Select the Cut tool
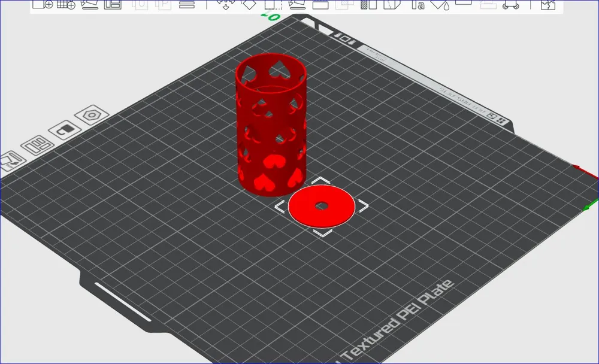599x364 pixels. point(320,5)
